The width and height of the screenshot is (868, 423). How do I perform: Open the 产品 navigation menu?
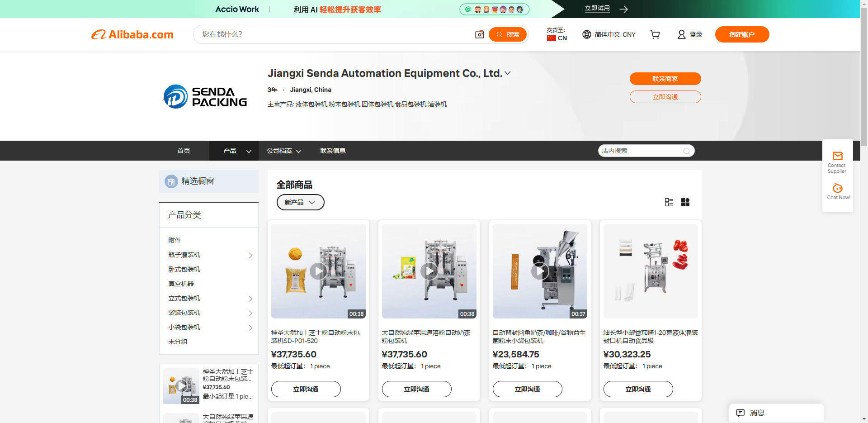[234, 151]
